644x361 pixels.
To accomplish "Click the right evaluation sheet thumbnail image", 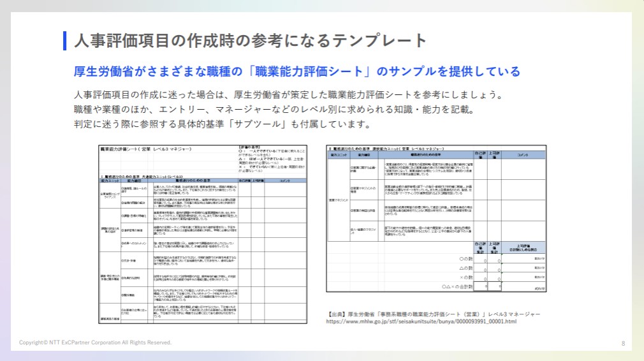I will point(436,219).
